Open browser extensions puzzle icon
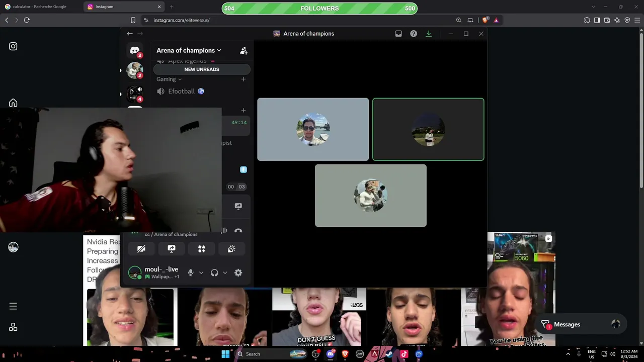Screen dimensions: 644x362 (587, 20)
